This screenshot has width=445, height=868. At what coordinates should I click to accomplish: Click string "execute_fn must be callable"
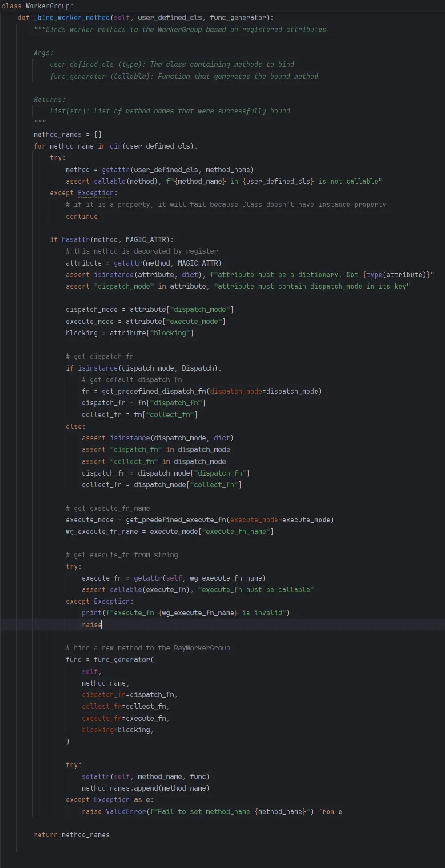click(256, 589)
